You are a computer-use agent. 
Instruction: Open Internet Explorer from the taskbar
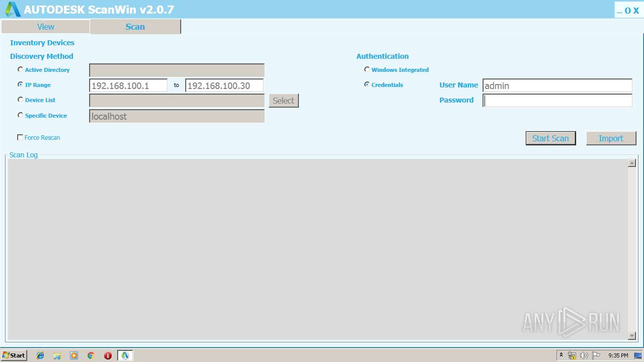tap(40, 355)
